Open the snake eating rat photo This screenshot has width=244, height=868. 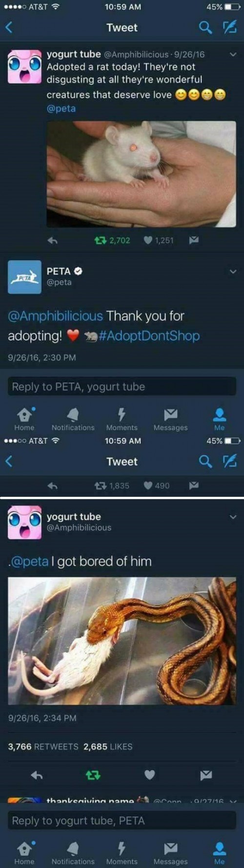[x=122, y=641]
